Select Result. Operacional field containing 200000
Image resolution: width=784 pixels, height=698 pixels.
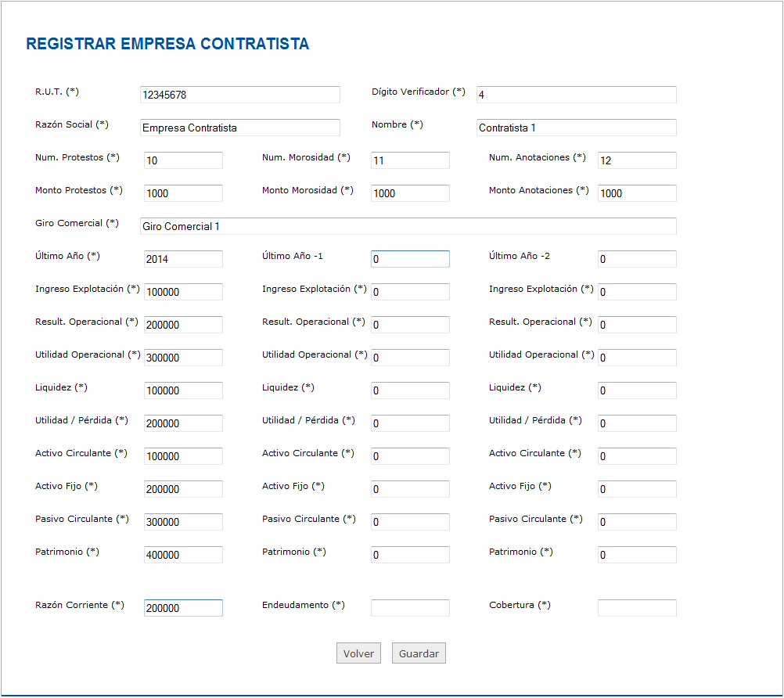(183, 325)
